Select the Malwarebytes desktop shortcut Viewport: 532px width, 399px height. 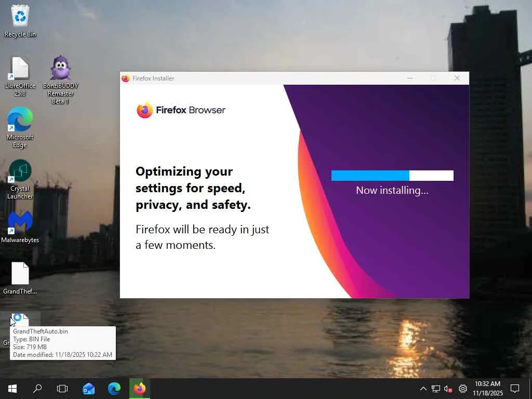(x=20, y=227)
